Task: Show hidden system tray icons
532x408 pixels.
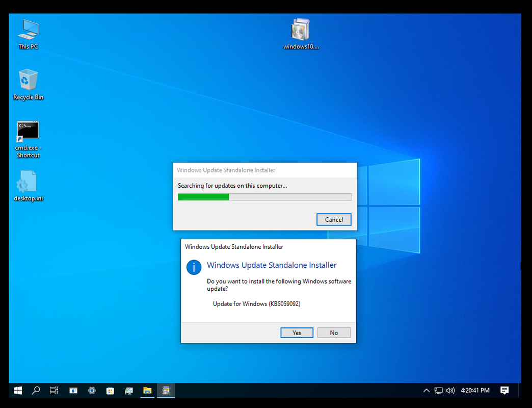Action: tap(427, 390)
